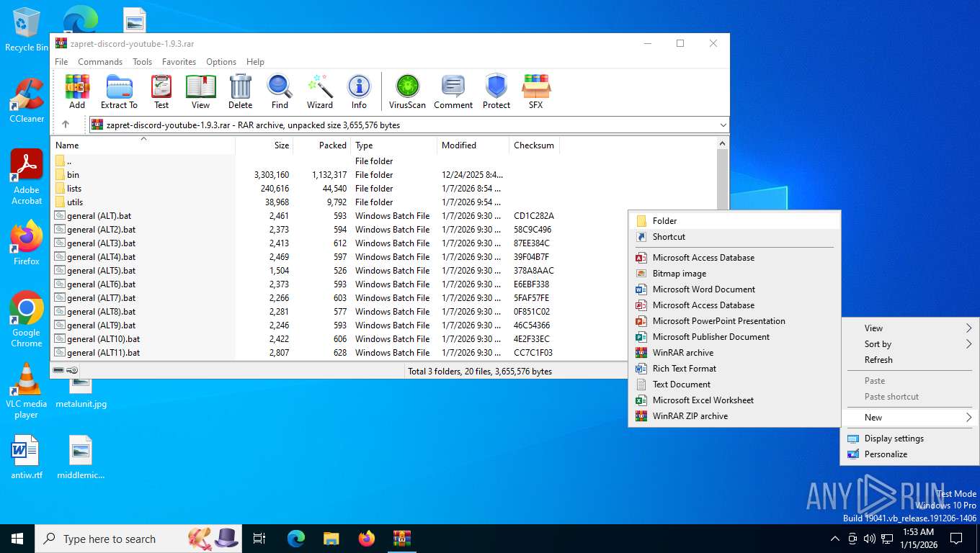
Task: Open the Commands menu
Action: [100, 62]
